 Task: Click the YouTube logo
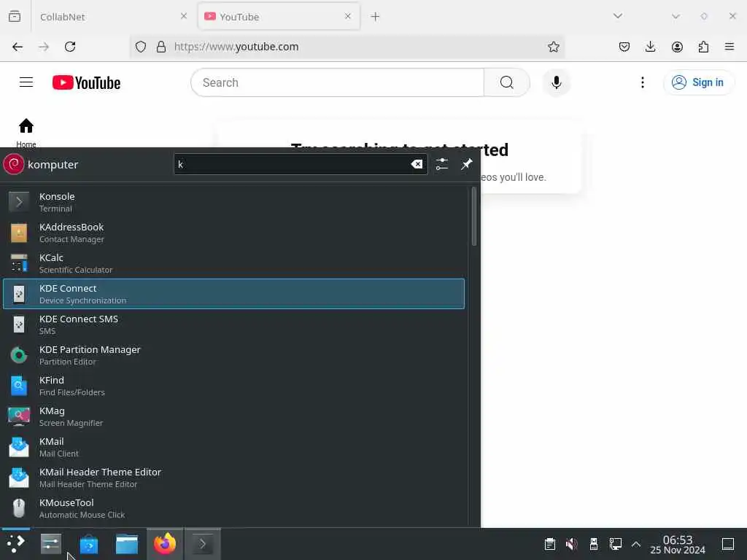pos(86,82)
